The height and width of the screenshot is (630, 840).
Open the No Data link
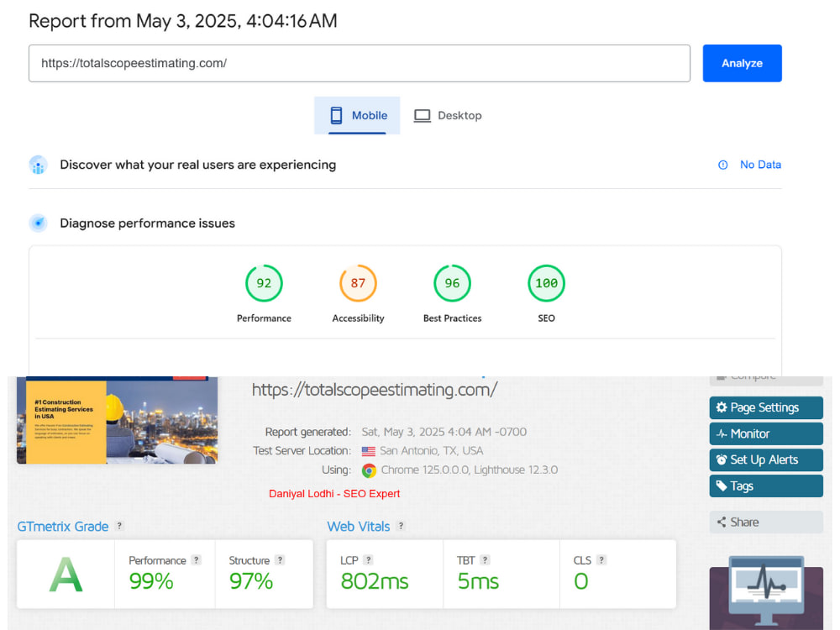click(x=760, y=165)
